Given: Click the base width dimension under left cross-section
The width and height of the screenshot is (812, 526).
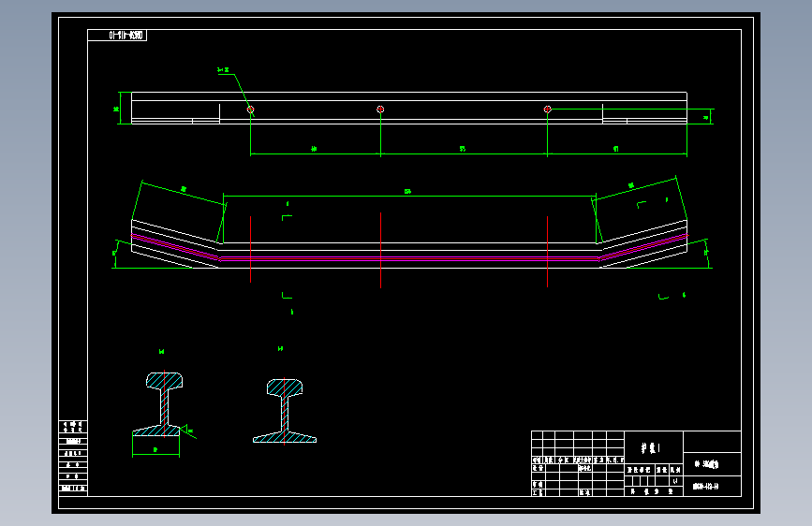Looking at the screenshot, I should pyautogui.click(x=155, y=450).
